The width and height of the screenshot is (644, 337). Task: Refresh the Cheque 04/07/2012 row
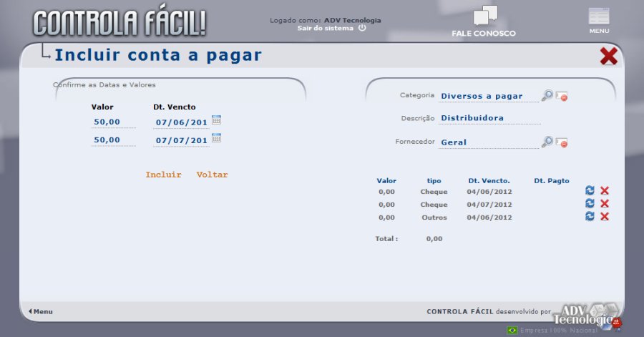pyautogui.click(x=590, y=203)
